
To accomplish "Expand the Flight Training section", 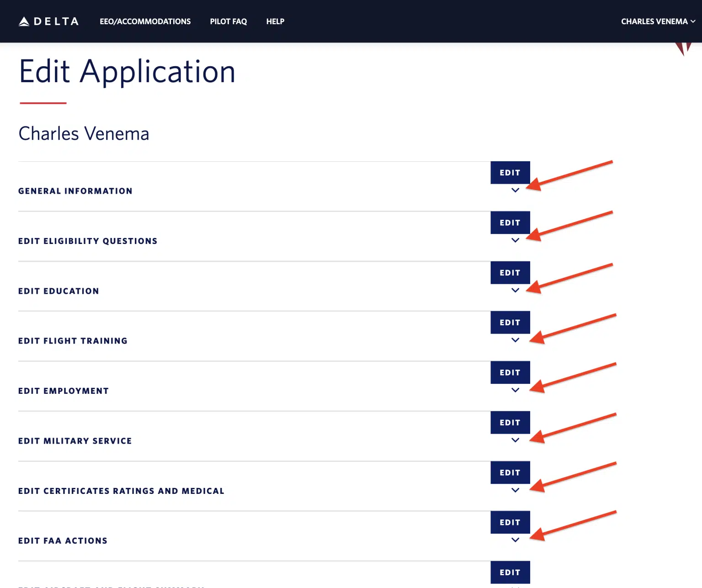I will (516, 340).
